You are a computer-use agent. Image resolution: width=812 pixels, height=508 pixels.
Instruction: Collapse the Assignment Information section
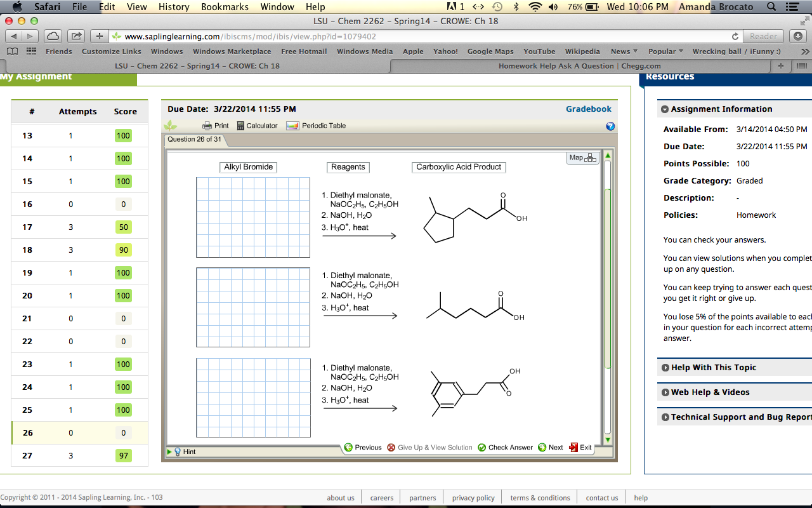click(x=665, y=109)
